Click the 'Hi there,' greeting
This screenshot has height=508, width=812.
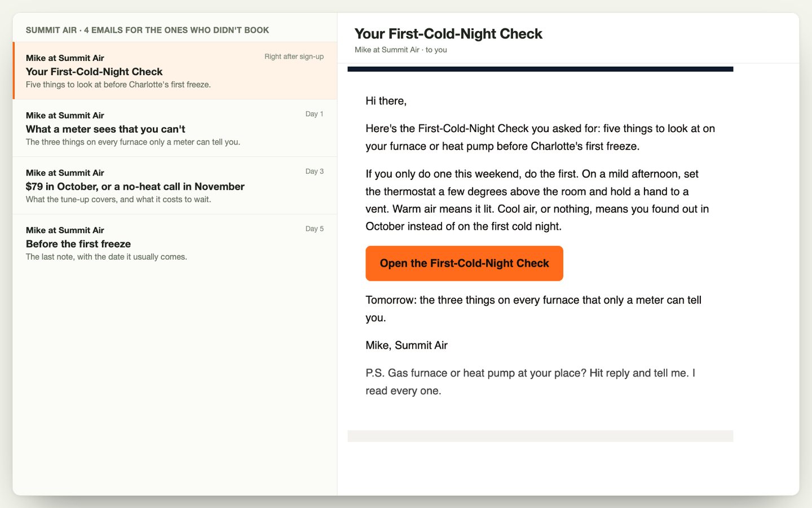click(x=386, y=101)
